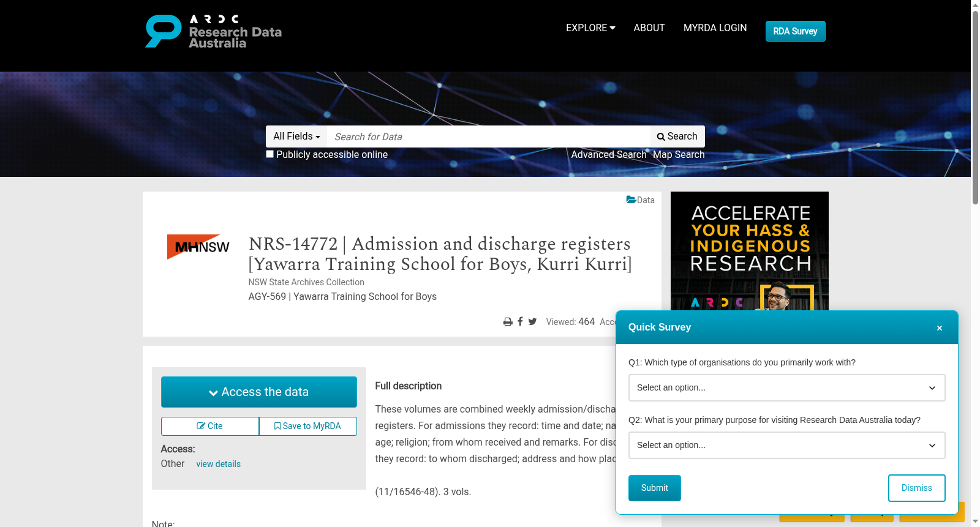Image resolution: width=980 pixels, height=527 pixels.
Task: Click the record title NRS-14772
Action: coord(440,253)
